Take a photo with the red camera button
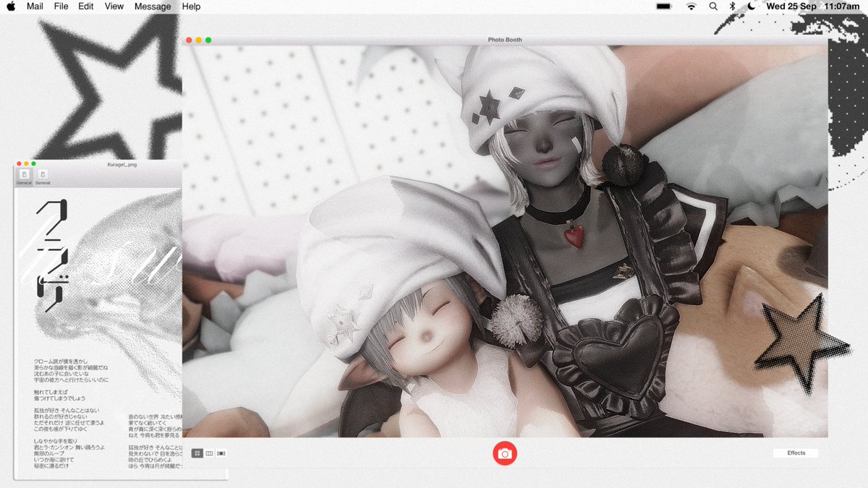Screen dimensions: 868x488 point(505,453)
